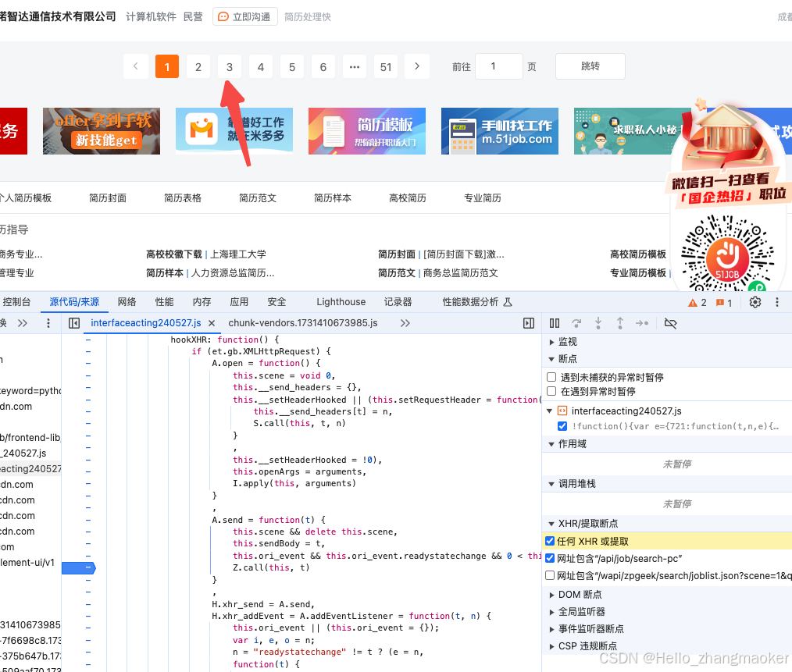Step into next function call

598,323
